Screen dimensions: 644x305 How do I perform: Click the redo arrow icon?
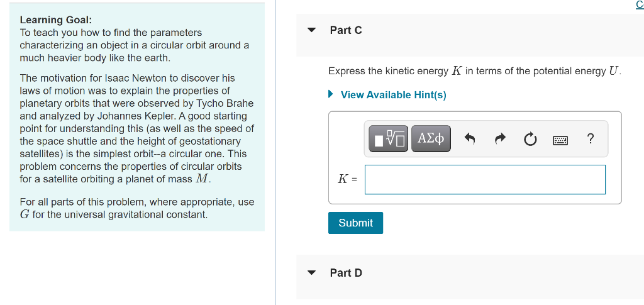(x=500, y=139)
